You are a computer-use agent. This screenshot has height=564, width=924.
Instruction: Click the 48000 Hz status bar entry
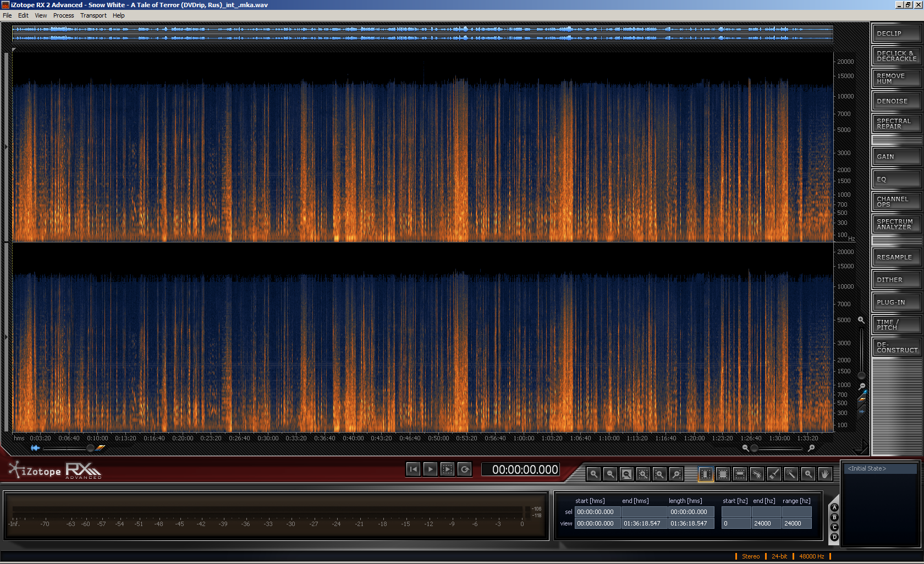812,556
